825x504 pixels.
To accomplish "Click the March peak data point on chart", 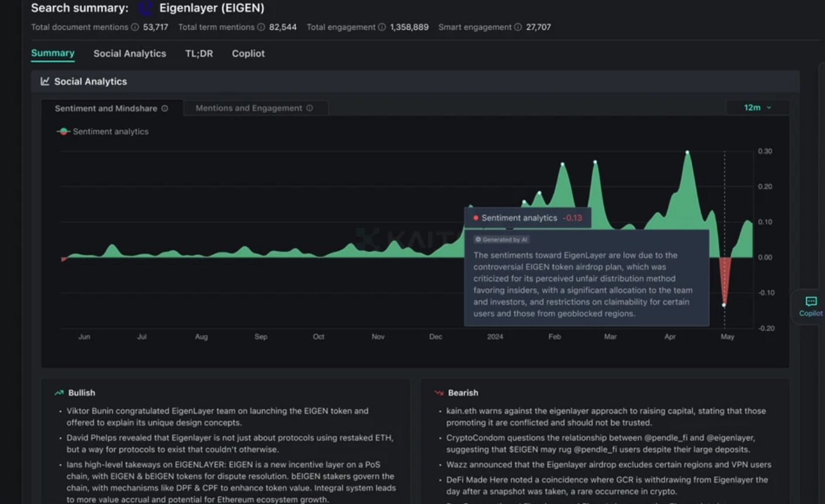I will click(x=596, y=162).
